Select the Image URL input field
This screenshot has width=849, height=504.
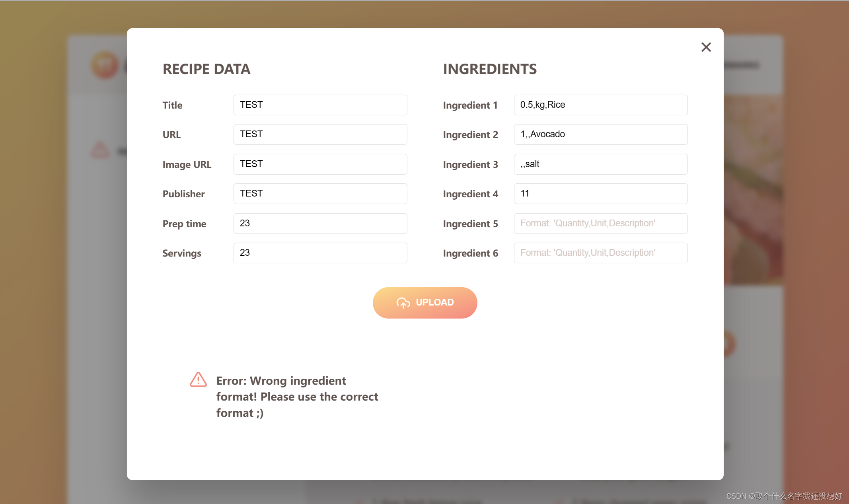pos(320,164)
